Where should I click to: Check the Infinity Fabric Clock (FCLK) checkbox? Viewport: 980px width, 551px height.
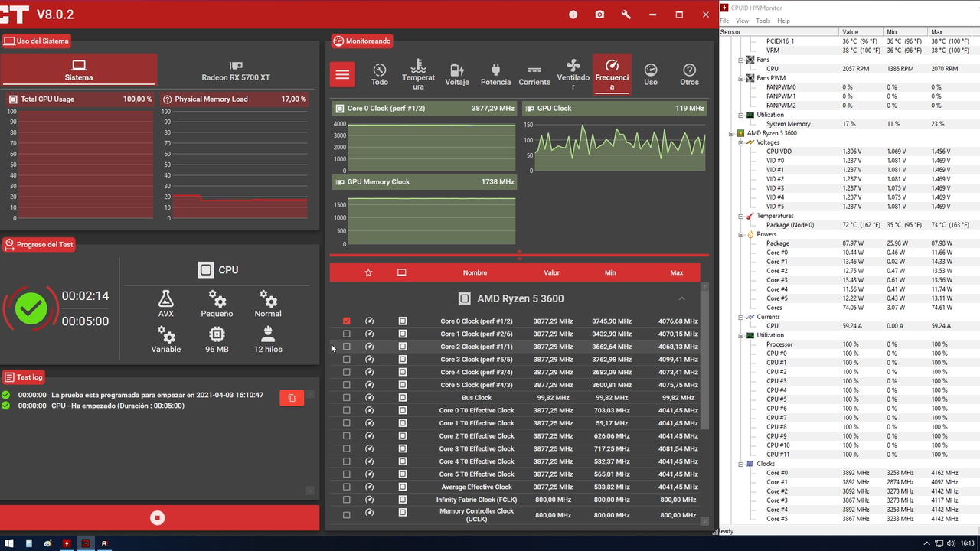(x=347, y=500)
